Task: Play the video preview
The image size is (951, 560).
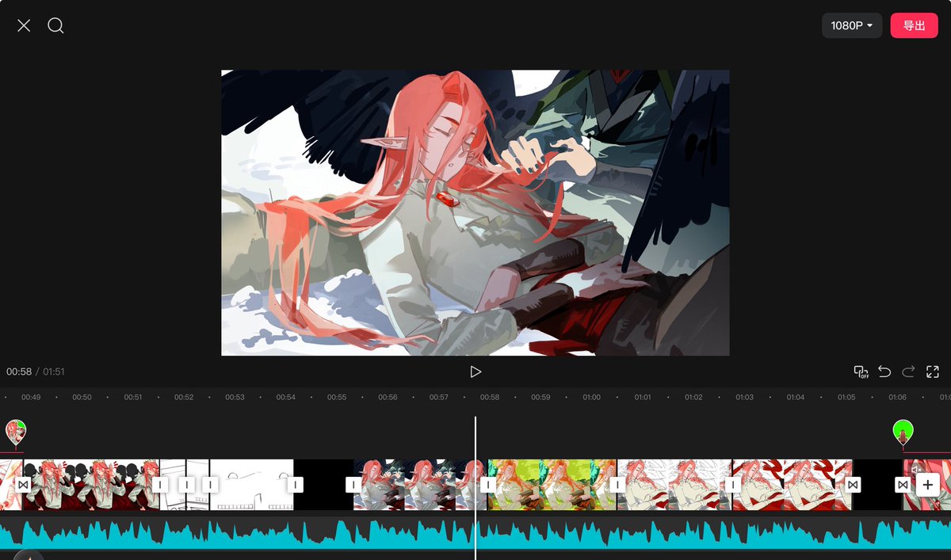Action: 475,371
